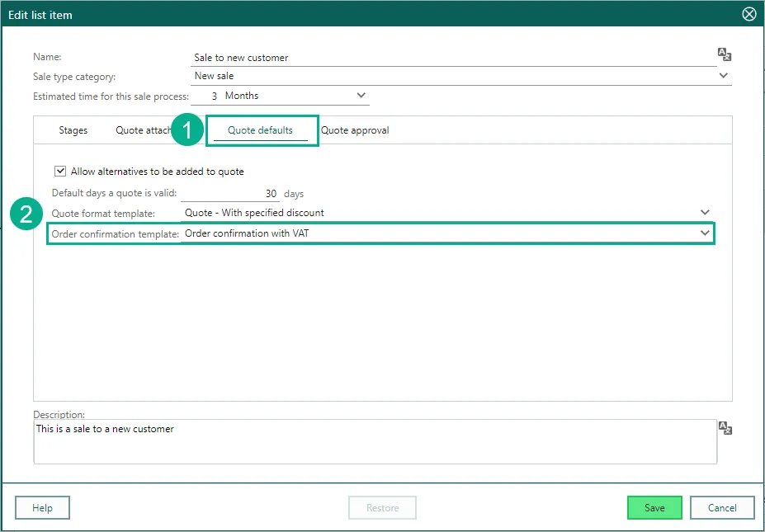Toggle Allow alternatives to be added checkbox
This screenshot has height=532, width=765.
(60, 172)
